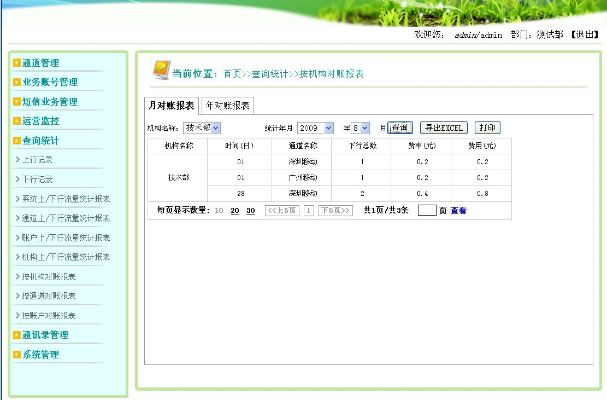Click the orange icon beside 通道管理

pyautogui.click(x=17, y=63)
